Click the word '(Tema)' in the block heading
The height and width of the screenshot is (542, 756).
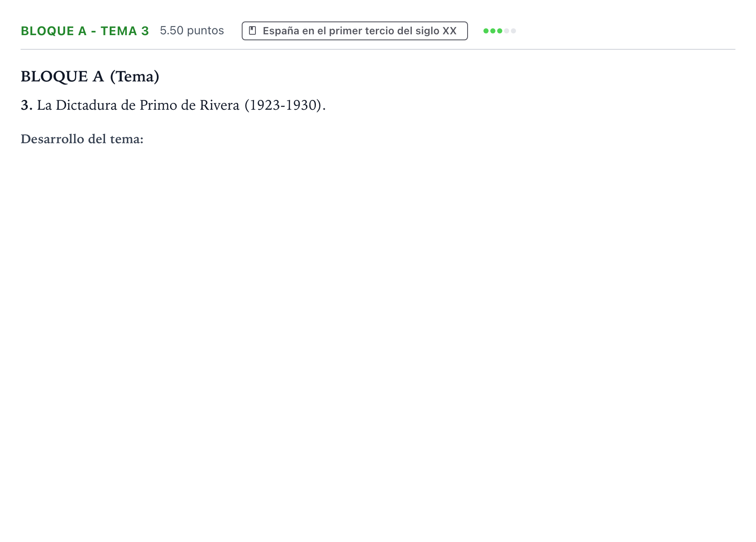(135, 76)
